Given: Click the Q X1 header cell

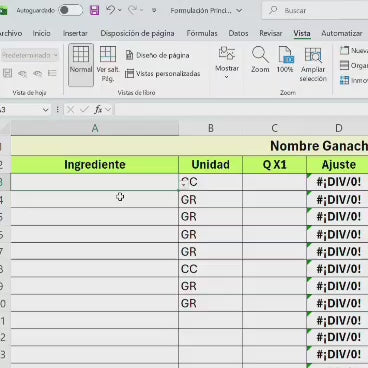Looking at the screenshot, I should [274, 165].
